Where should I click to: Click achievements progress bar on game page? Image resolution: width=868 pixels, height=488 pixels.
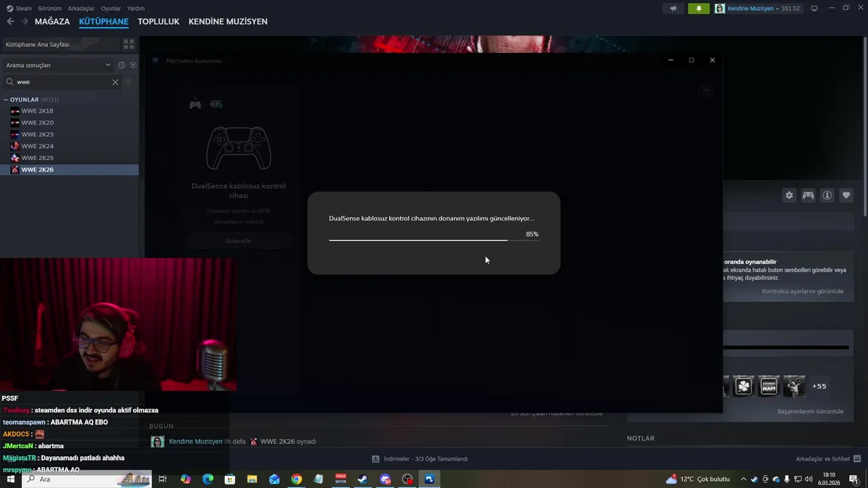point(786,347)
